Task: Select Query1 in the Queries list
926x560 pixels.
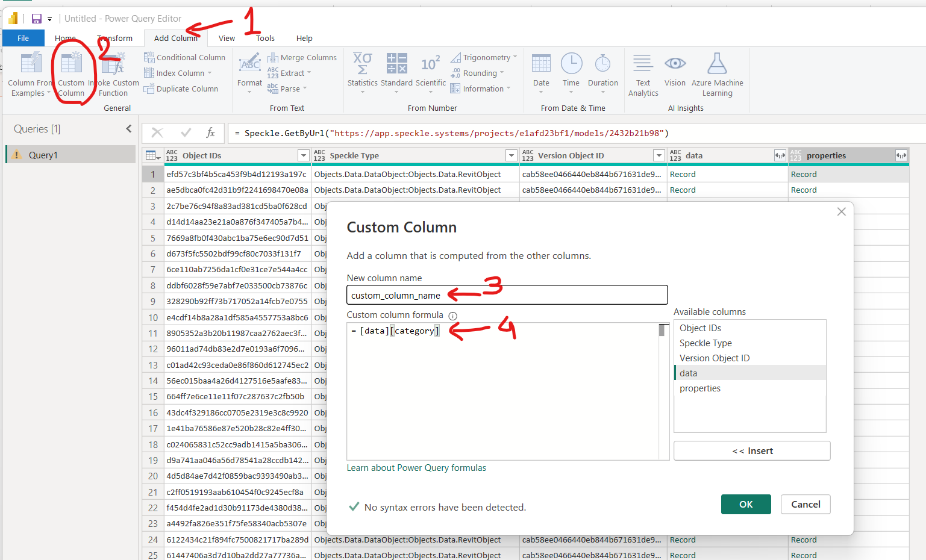Action: click(71, 155)
